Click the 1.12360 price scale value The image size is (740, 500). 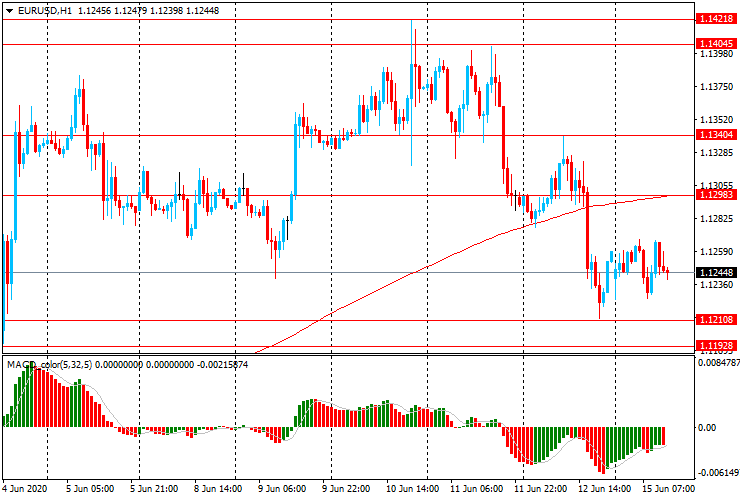(716, 285)
